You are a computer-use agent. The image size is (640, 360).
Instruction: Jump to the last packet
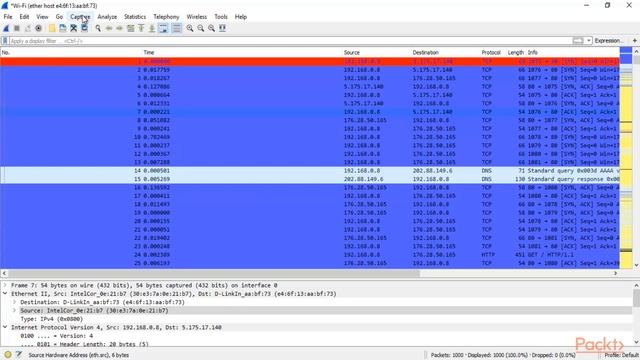151,28
